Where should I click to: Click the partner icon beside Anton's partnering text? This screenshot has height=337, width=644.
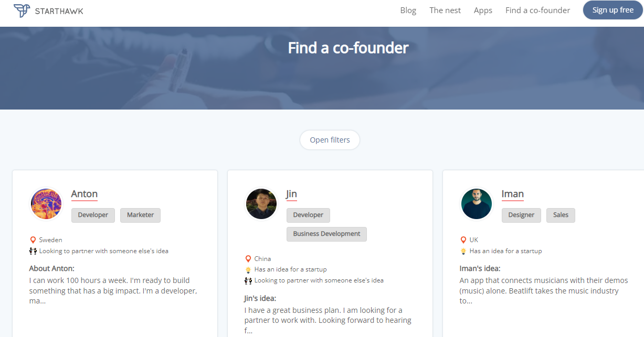point(33,251)
